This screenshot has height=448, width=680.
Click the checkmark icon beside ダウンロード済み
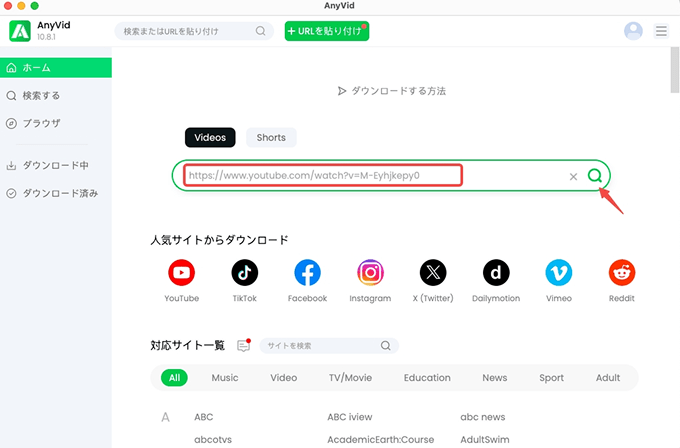11,193
